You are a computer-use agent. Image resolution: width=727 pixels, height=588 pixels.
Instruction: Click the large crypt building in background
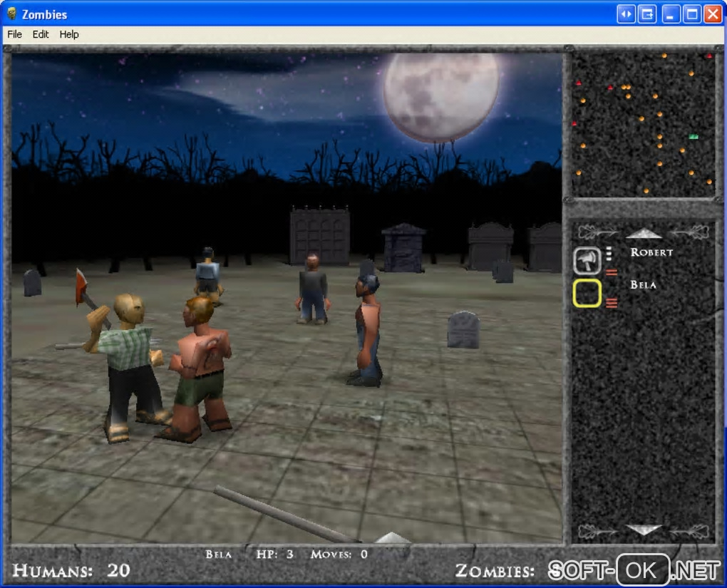tap(319, 236)
